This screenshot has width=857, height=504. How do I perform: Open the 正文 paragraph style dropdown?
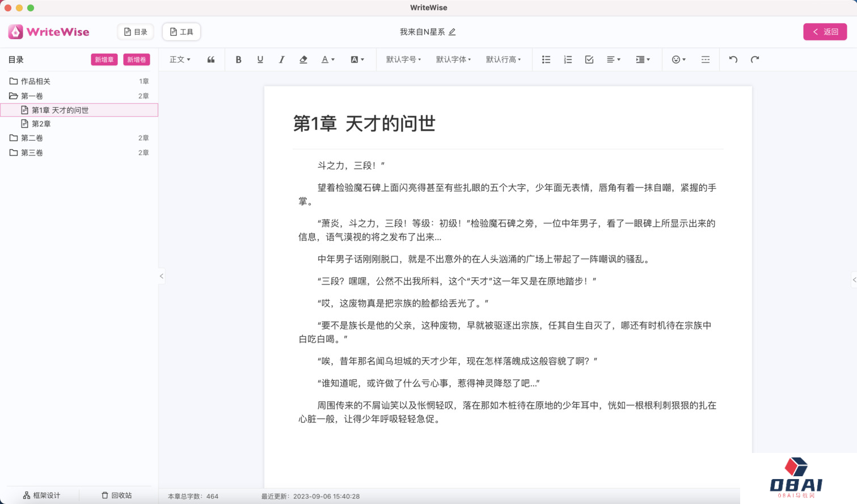point(180,60)
